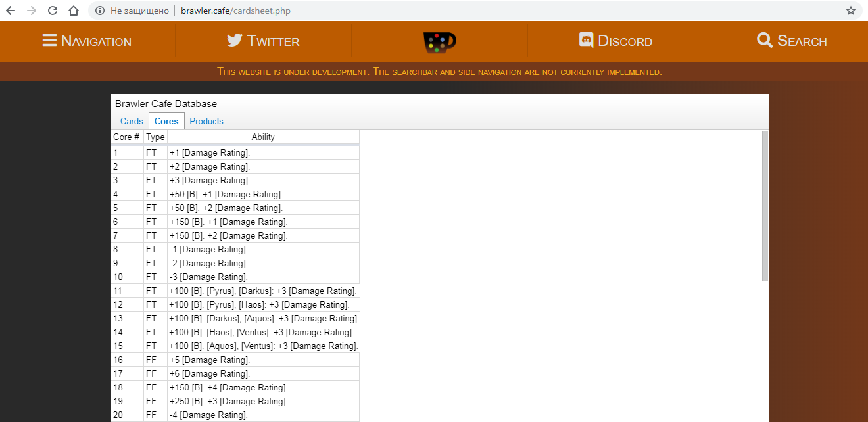The image size is (868, 422).
Task: Switch to the Cards tab
Action: pyautogui.click(x=132, y=121)
